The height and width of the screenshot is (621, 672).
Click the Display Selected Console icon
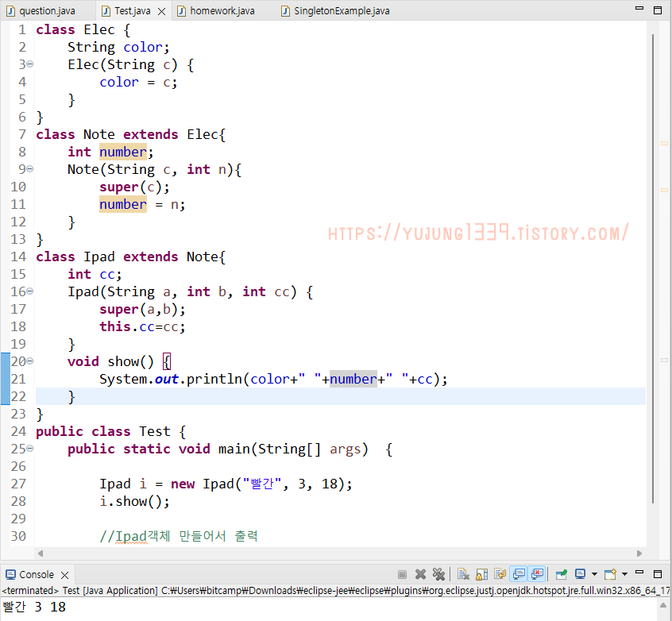pos(581,574)
